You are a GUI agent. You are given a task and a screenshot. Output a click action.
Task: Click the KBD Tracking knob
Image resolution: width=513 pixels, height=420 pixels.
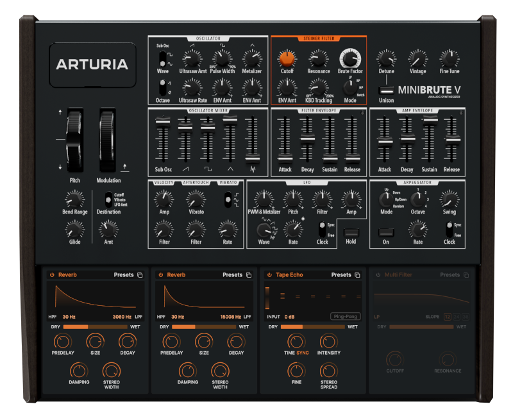point(318,88)
